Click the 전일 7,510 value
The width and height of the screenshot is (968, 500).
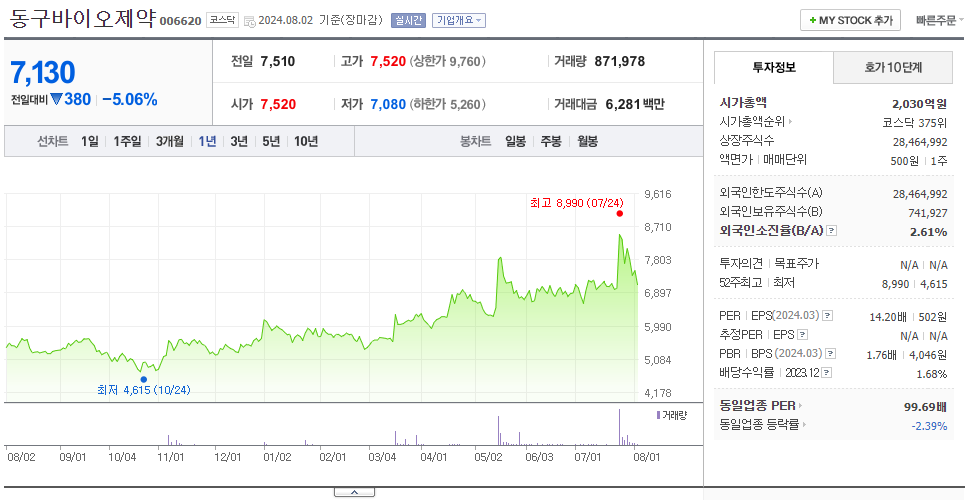point(278,61)
